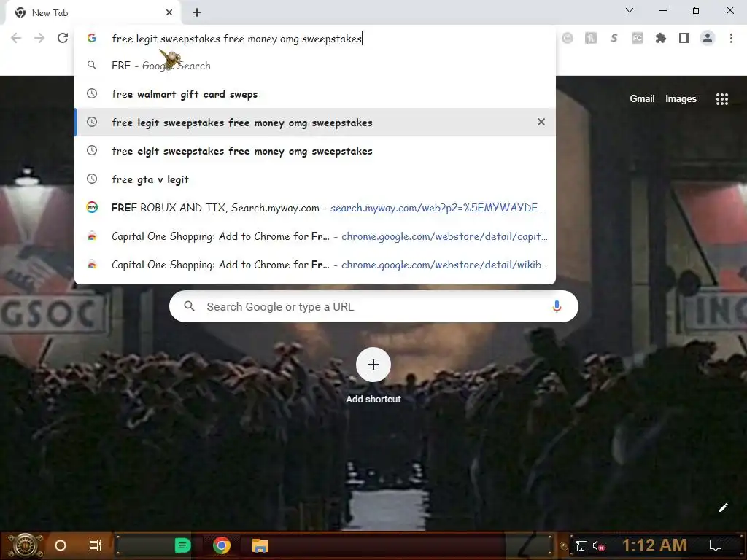Start voice search with microphone

point(557,306)
